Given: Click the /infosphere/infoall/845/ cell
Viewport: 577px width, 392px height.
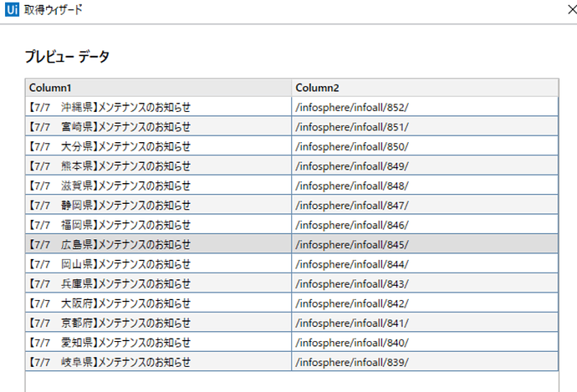Looking at the screenshot, I should coord(425,245).
